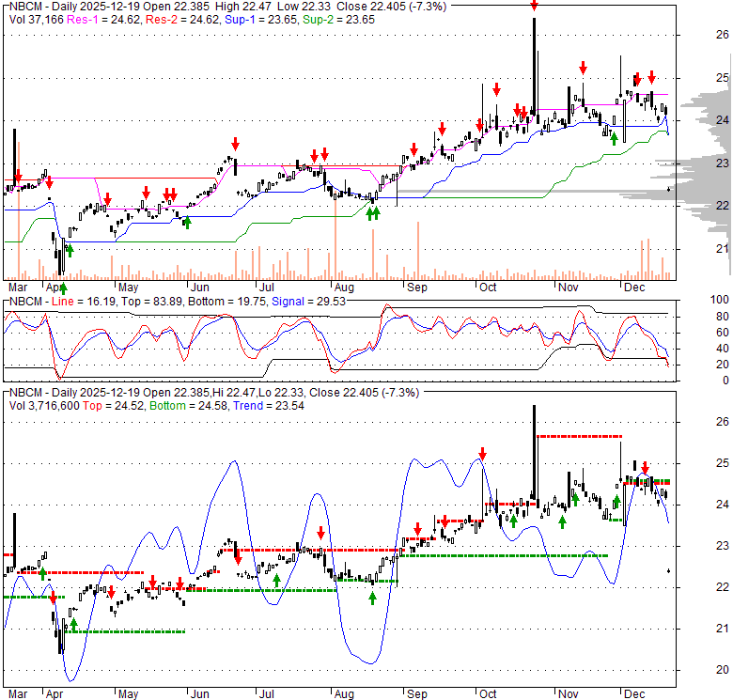Click the red arrow at mid-June price peak
This screenshot has height=700, width=733.
235,144
